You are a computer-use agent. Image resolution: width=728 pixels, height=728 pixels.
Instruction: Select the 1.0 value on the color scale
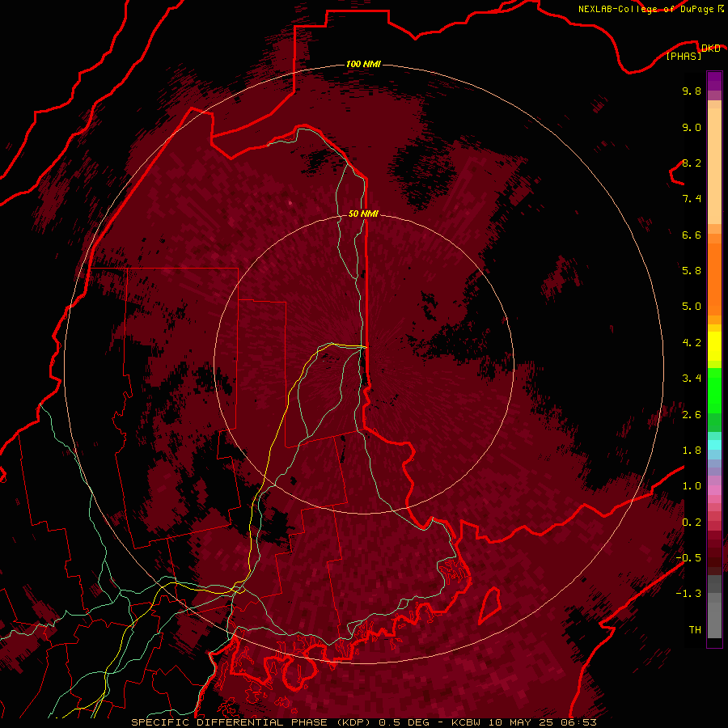tap(692, 487)
